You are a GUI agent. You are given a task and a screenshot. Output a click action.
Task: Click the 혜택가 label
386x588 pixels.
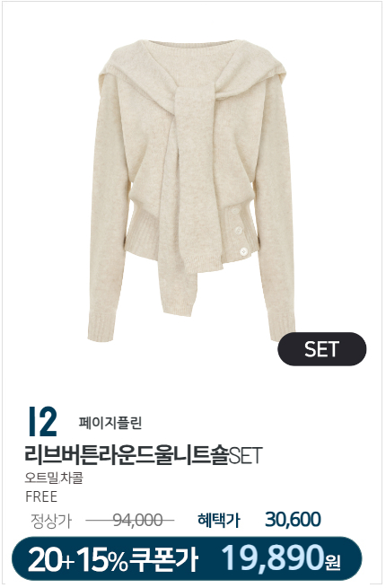[x=219, y=522]
